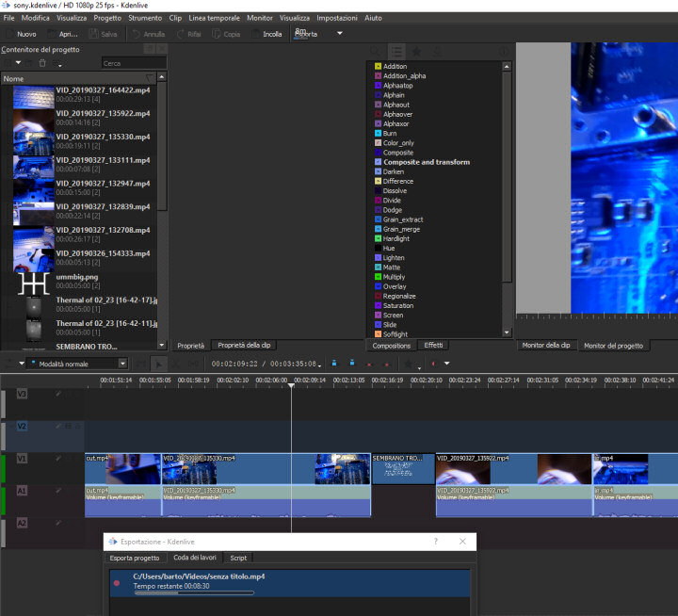Click the timeline playhead marker on the ruler
678x616 pixels.
coord(291,385)
